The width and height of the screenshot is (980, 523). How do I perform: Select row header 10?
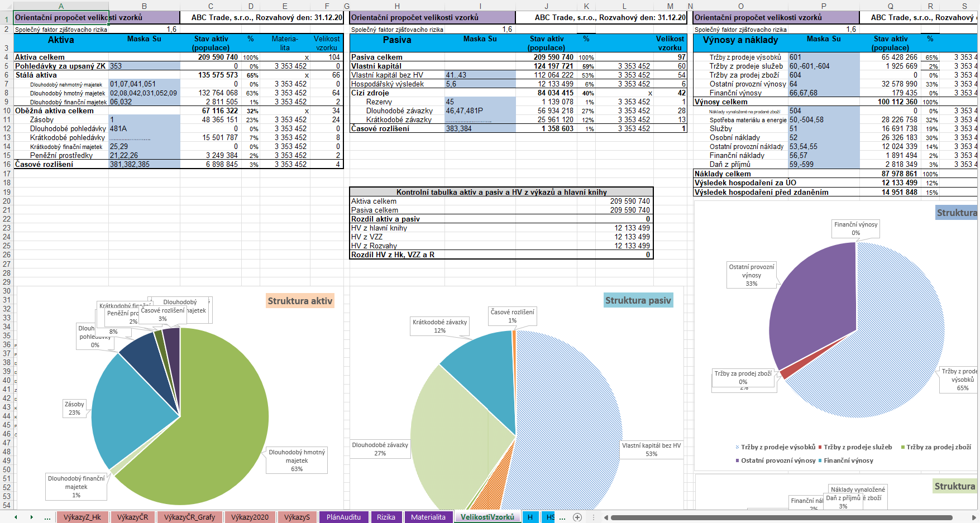(7, 111)
